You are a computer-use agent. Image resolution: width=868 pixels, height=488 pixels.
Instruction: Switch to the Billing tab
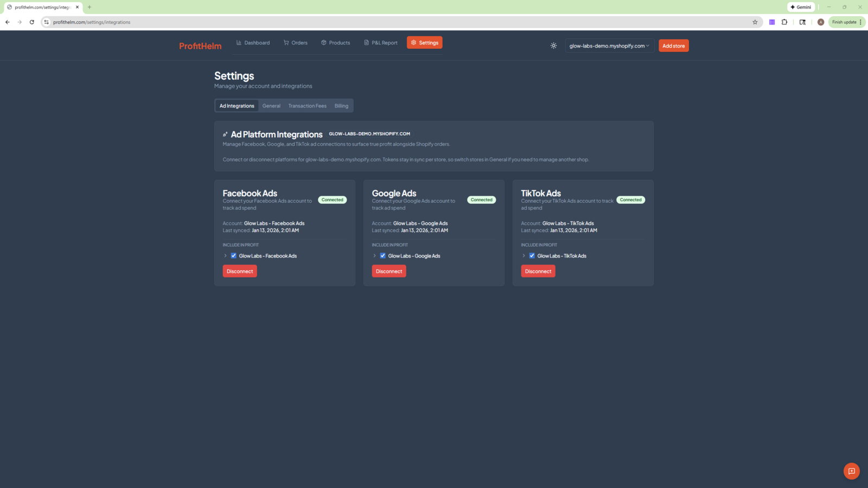pyautogui.click(x=341, y=106)
